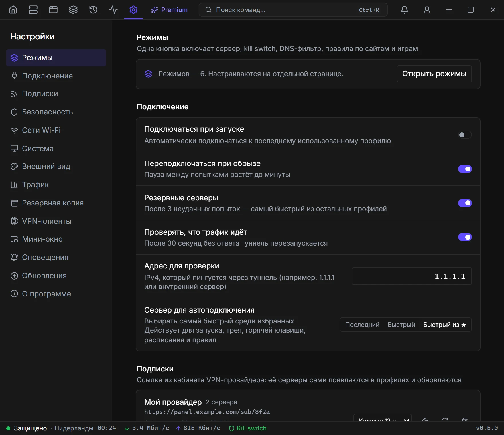Screen dimensions: 504x435
Task: Open the user account icon
Action: tap(427, 10)
